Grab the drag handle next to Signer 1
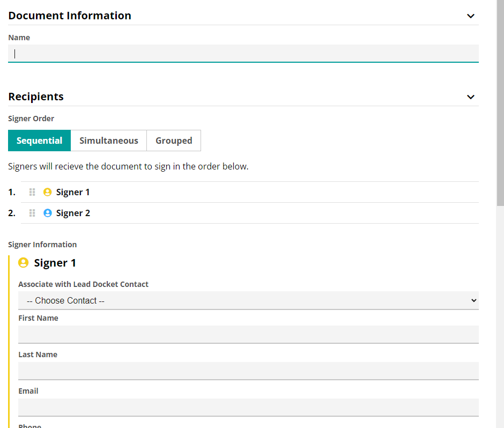This screenshot has width=504, height=428. (x=32, y=191)
